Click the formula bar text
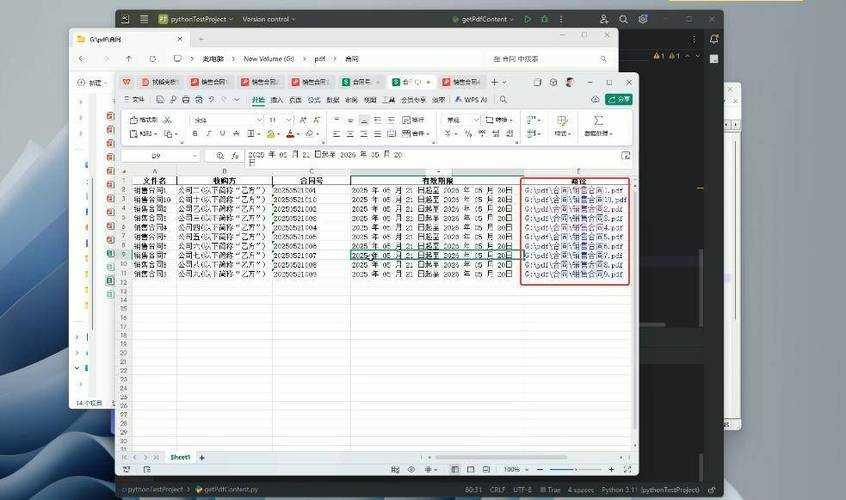This screenshot has height=500, width=846. pyautogui.click(x=325, y=155)
